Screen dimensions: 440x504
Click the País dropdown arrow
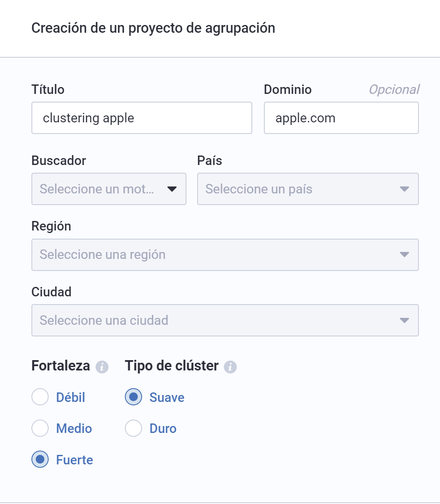(x=404, y=189)
